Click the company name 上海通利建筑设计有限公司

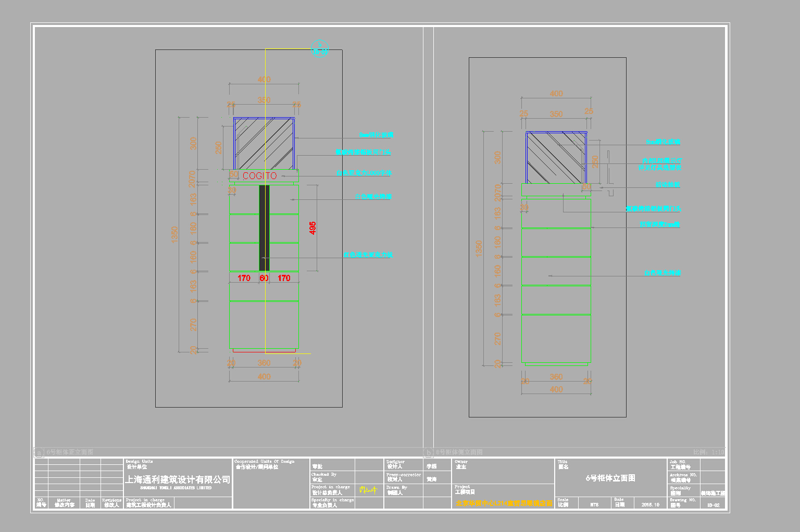click(x=178, y=479)
